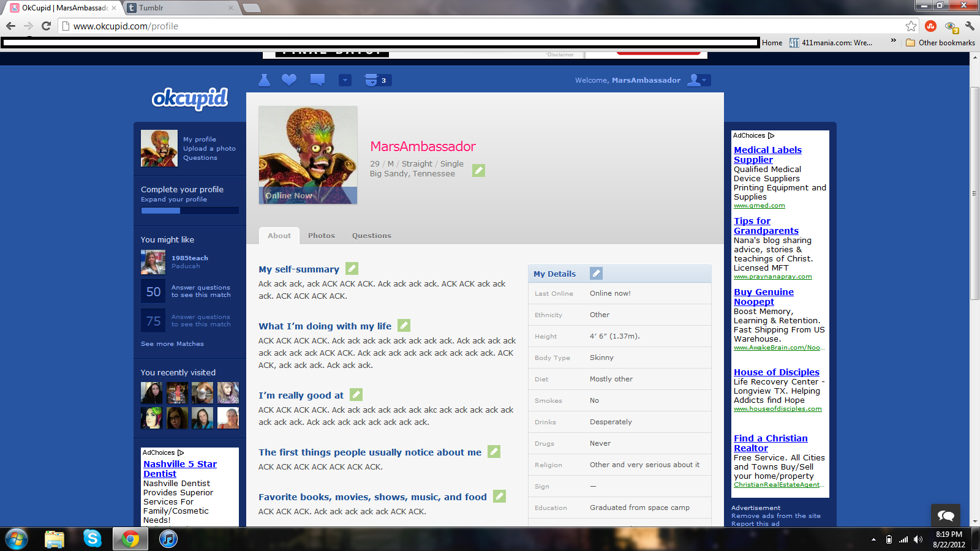
Task: Click Remove ads from the site link
Action: coord(776,516)
